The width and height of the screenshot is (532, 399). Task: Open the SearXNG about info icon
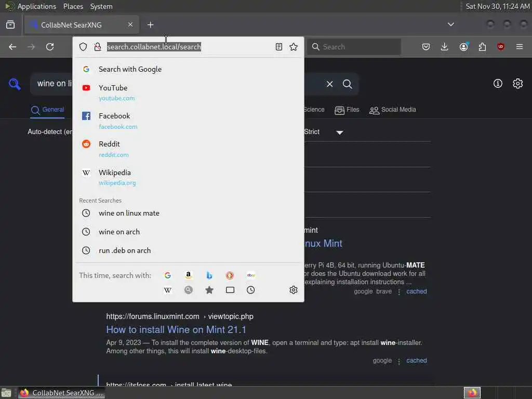tap(498, 84)
